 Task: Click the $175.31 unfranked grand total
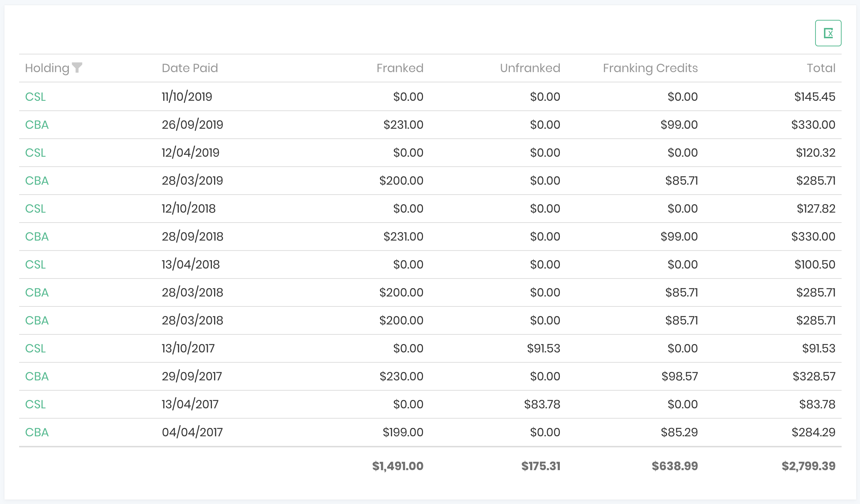click(x=541, y=466)
